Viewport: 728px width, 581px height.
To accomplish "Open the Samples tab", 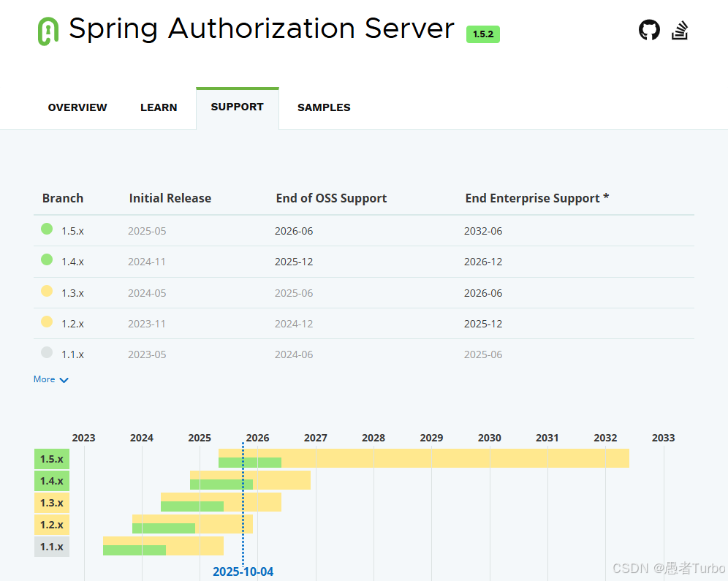I will [x=324, y=107].
